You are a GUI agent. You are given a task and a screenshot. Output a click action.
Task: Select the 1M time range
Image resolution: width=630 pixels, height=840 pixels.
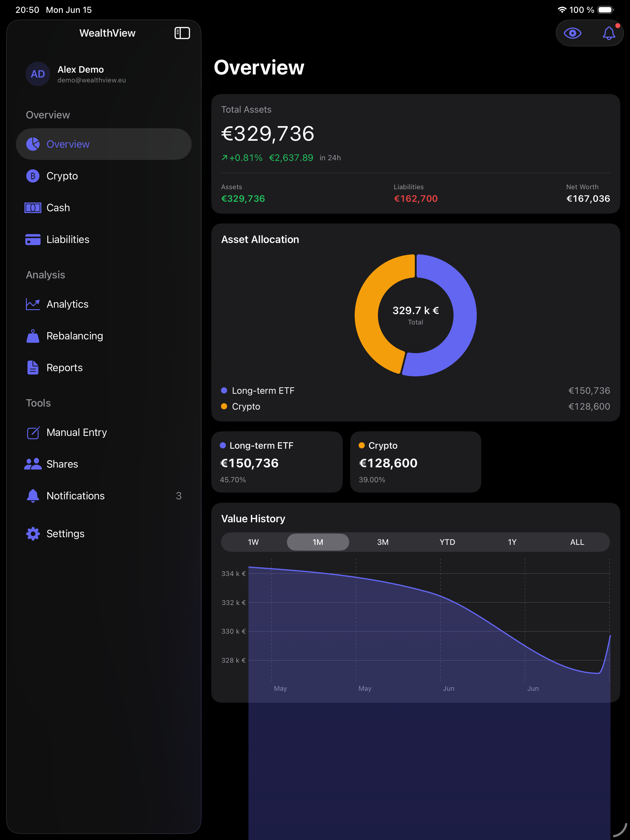318,542
